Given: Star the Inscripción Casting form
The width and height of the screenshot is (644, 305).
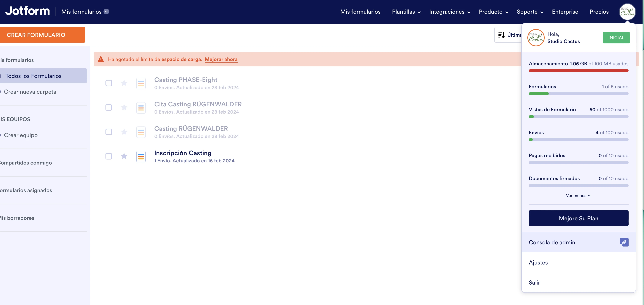Looking at the screenshot, I should click(124, 156).
